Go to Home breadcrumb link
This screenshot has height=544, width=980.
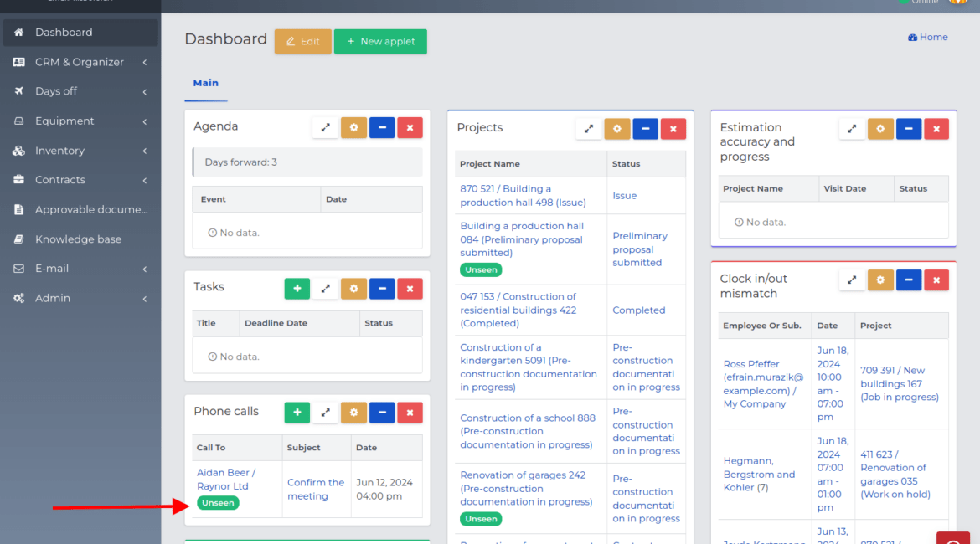point(928,37)
